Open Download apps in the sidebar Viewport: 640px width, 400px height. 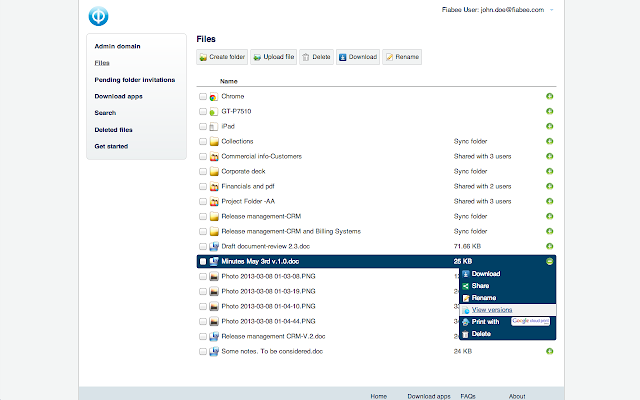pyautogui.click(x=118, y=97)
